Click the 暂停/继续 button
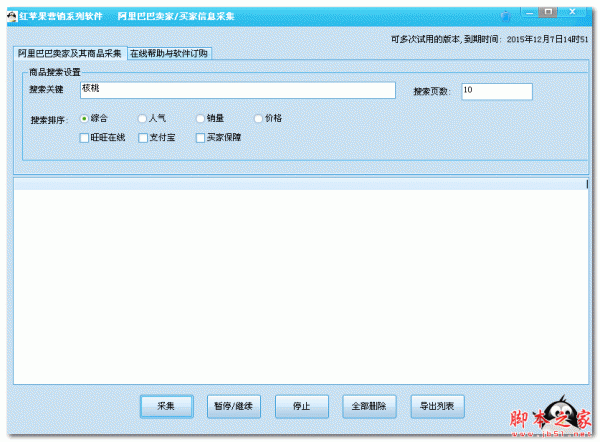Viewport: 600px width, 442px height. [x=234, y=406]
